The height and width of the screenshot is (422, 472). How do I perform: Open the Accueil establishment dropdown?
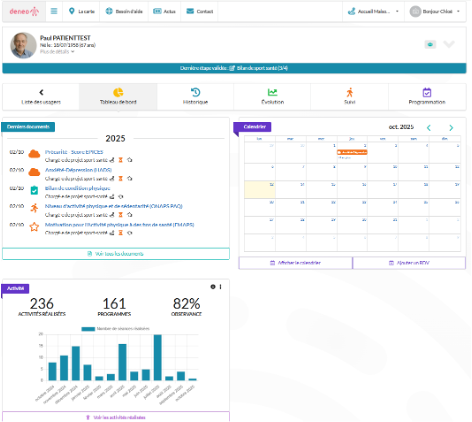pyautogui.click(x=373, y=11)
